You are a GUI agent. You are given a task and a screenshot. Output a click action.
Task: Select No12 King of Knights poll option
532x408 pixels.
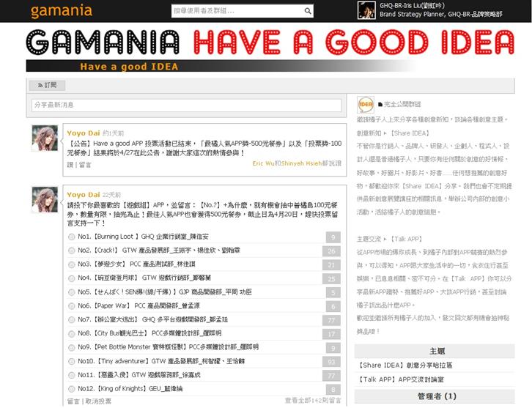coord(71,389)
